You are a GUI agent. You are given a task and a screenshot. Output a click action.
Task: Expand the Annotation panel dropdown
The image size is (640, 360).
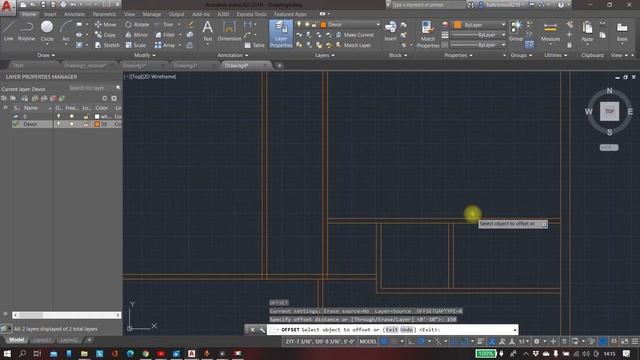coord(233,55)
